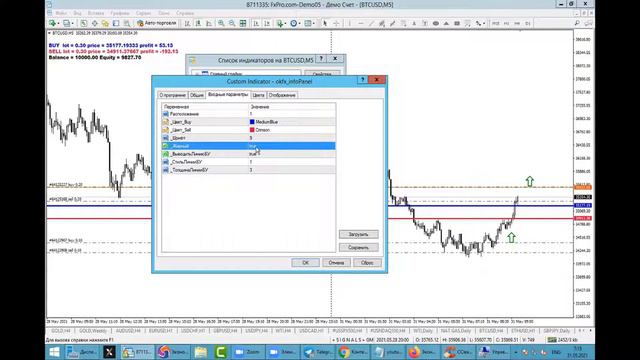This screenshot has height=360, width=640.
Task: Select the Triangle drawing tool
Action: point(446,23)
